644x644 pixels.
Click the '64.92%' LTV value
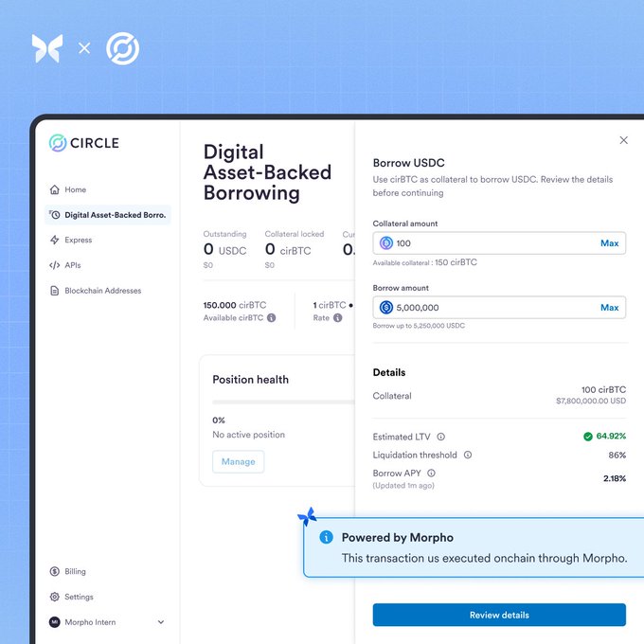pos(611,436)
